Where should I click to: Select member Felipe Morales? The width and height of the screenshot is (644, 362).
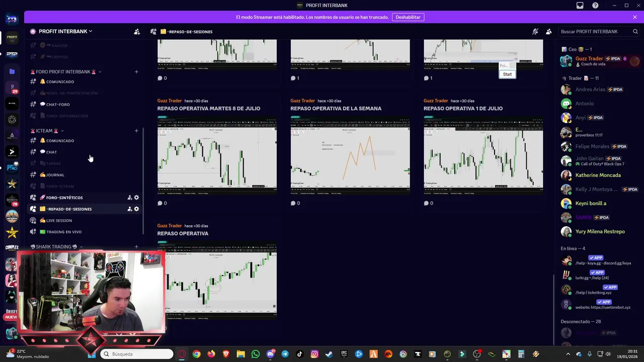pyautogui.click(x=599, y=146)
